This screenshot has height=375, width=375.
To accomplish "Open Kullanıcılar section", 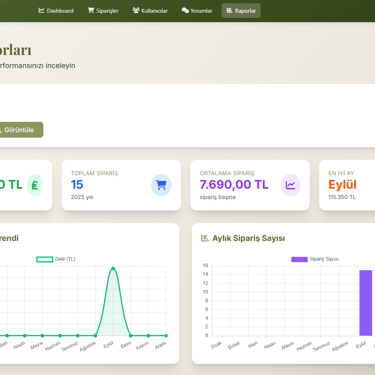I will tap(150, 11).
